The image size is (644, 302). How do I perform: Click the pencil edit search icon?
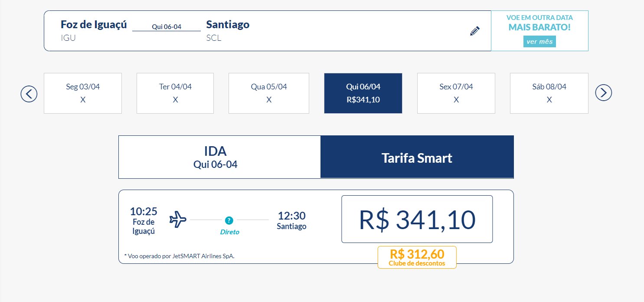pyautogui.click(x=475, y=31)
